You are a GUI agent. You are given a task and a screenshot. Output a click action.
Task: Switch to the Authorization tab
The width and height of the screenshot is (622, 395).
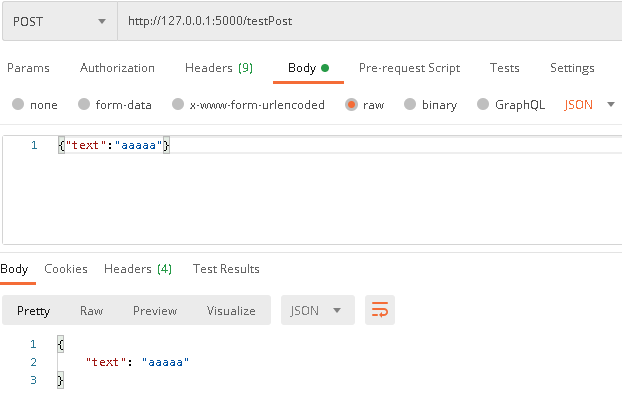pyautogui.click(x=117, y=68)
